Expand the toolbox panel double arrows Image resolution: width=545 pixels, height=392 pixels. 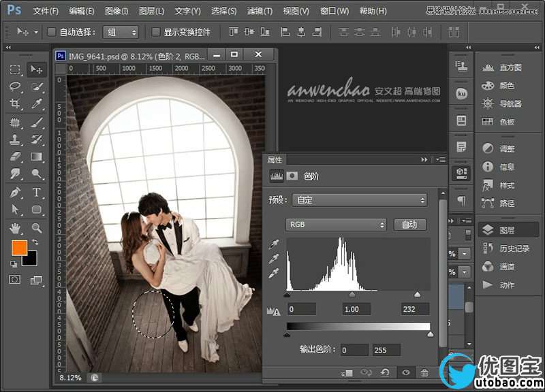(8, 47)
